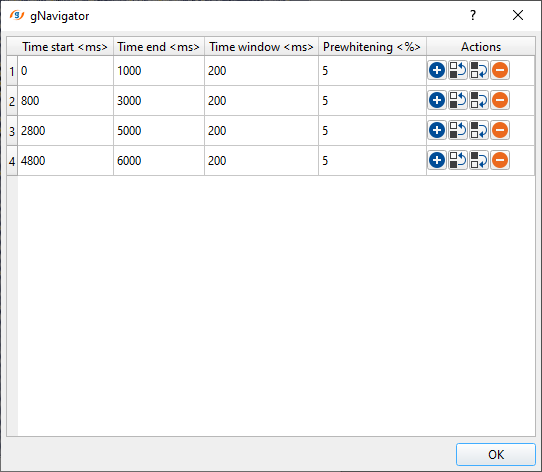The height and width of the screenshot is (472, 542).
Task: Click the orange remove icon in row 1
Action: click(x=500, y=71)
